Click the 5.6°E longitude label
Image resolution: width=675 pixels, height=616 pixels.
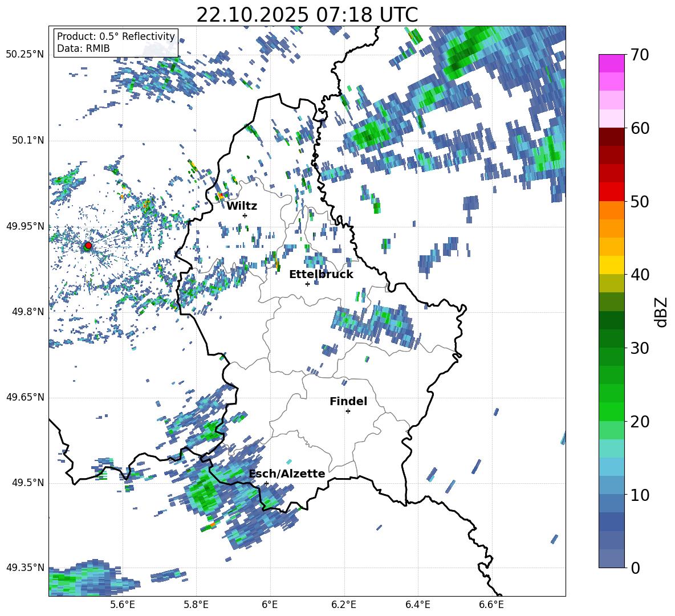tap(123, 605)
